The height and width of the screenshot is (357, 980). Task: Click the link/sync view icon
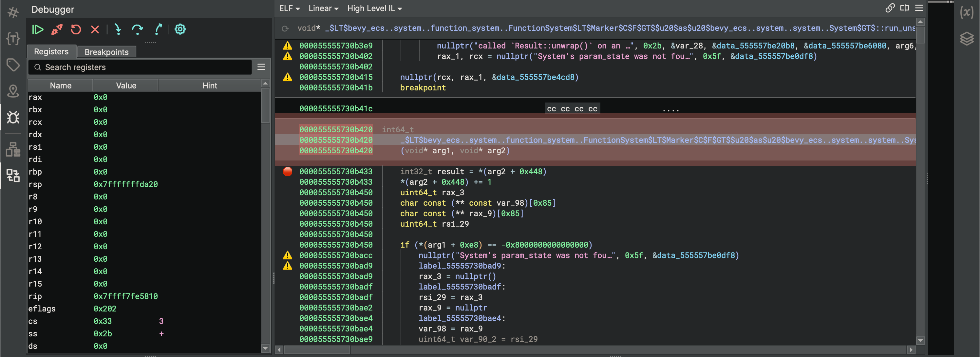pos(890,8)
